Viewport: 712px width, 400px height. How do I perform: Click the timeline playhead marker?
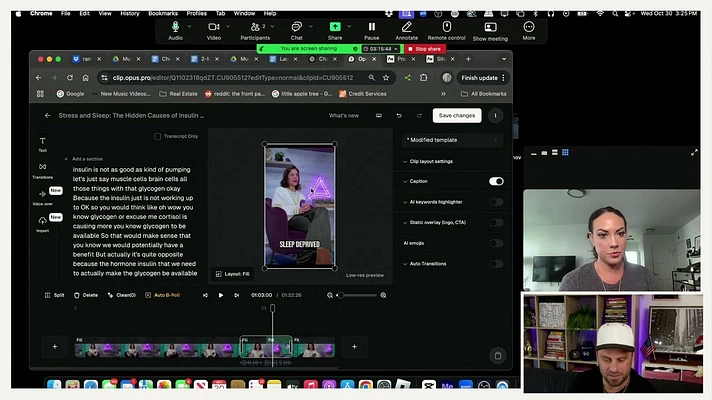[x=272, y=308]
